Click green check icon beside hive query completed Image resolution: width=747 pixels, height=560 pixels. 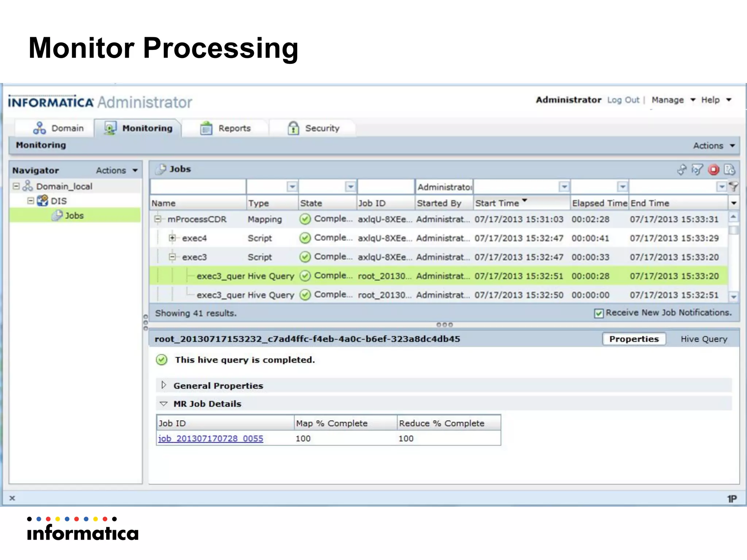click(162, 360)
